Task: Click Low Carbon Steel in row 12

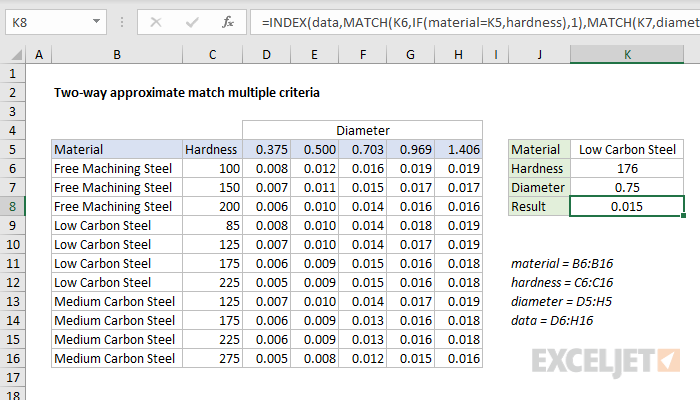Action: click(117, 282)
